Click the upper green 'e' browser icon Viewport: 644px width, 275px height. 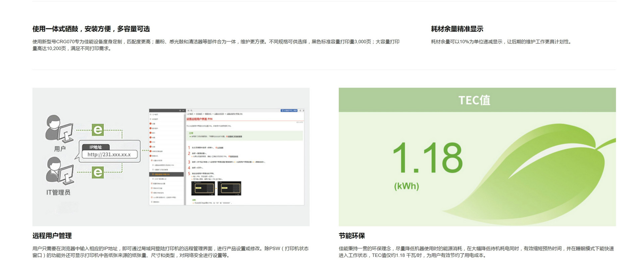tap(98, 130)
